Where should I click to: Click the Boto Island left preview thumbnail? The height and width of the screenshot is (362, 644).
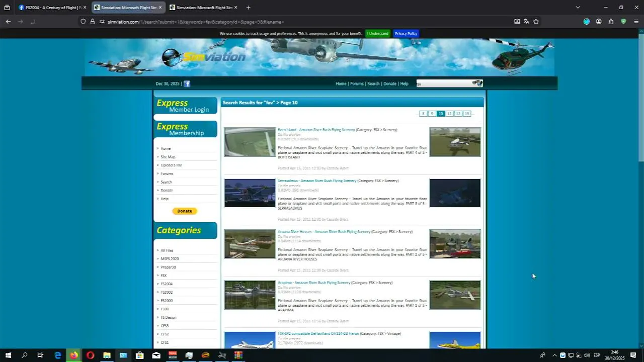pyautogui.click(x=250, y=142)
